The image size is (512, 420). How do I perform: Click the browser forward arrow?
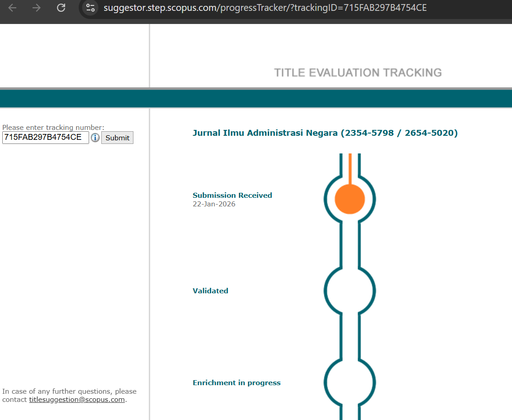37,8
